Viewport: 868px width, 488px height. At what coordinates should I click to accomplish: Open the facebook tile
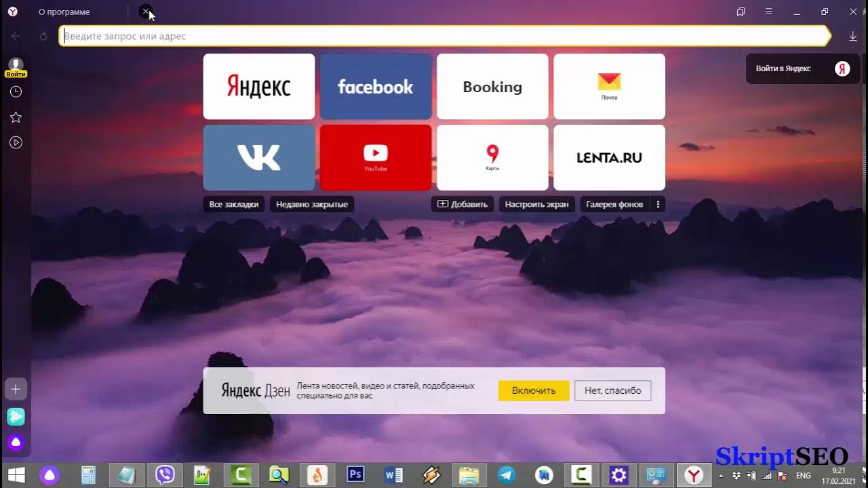pos(376,87)
